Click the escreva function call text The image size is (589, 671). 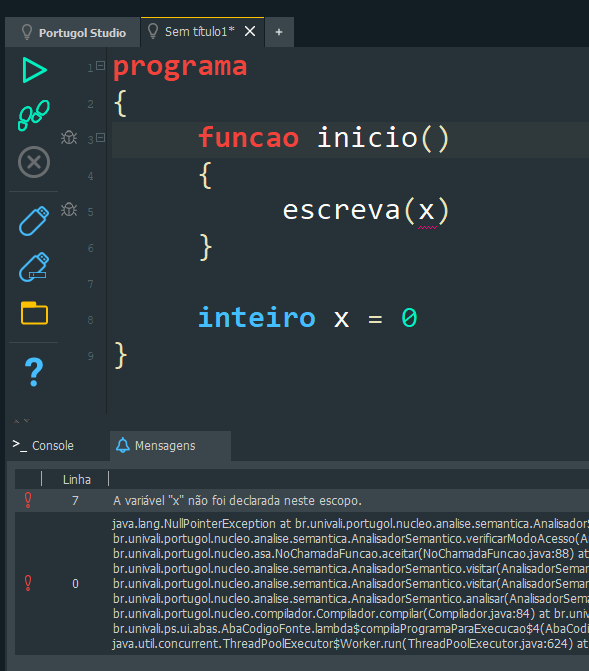tap(341, 211)
